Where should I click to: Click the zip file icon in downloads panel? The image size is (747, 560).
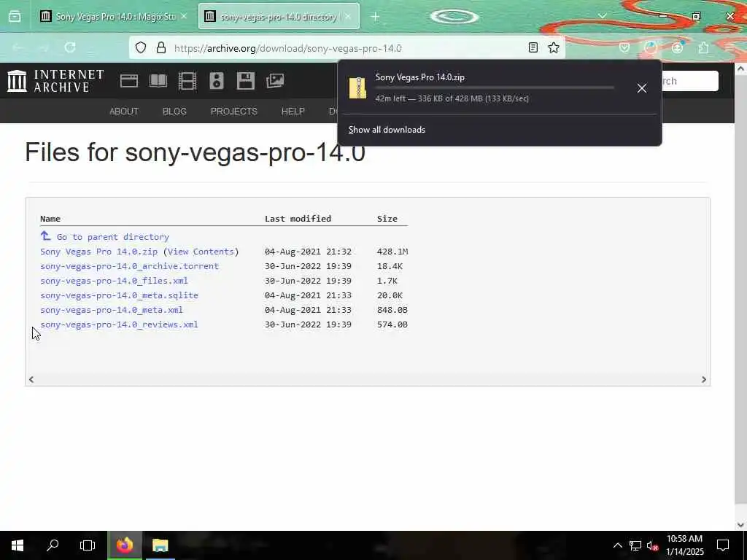point(357,87)
